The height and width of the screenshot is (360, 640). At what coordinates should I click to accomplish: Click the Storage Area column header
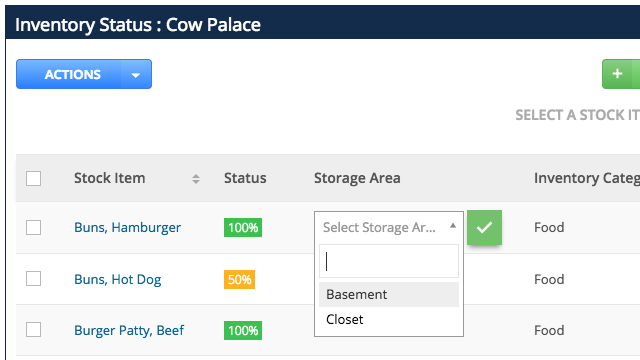coord(357,178)
